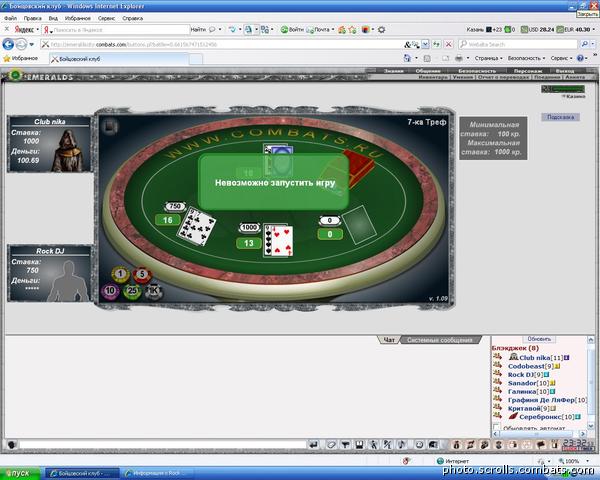The image size is (600, 480).
Task: Click the eraser icon in chat toolbar
Action: tap(331, 444)
